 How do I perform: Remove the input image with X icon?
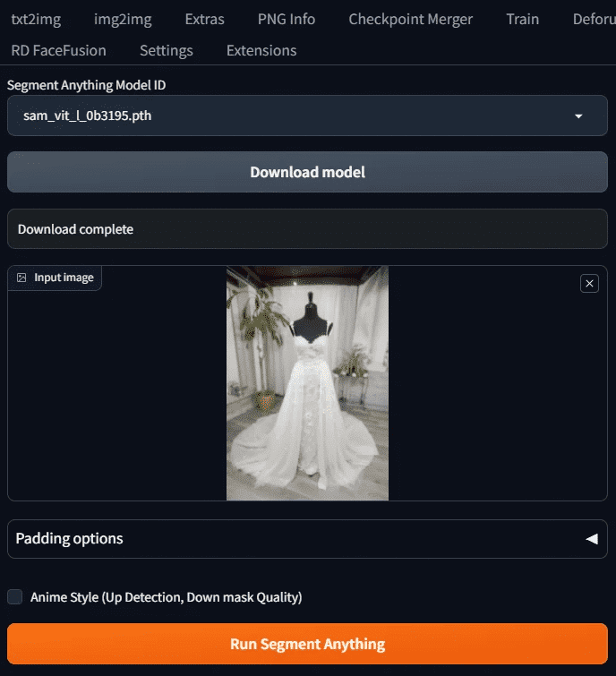click(589, 284)
